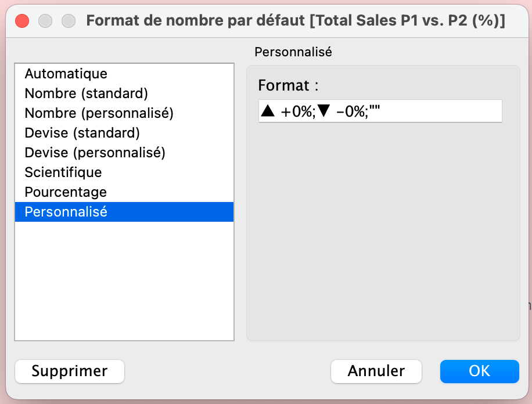This screenshot has width=532, height=404.
Task: Close the dialog with the red button
Action: [22, 21]
